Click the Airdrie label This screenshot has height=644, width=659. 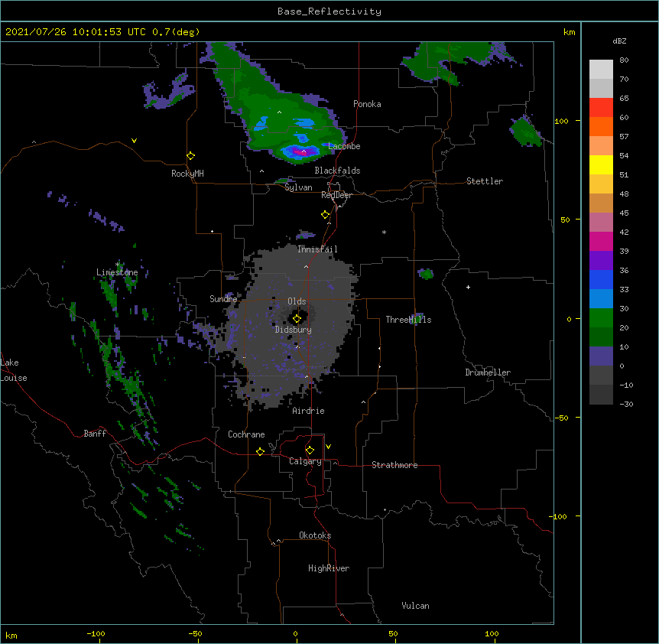[308, 411]
